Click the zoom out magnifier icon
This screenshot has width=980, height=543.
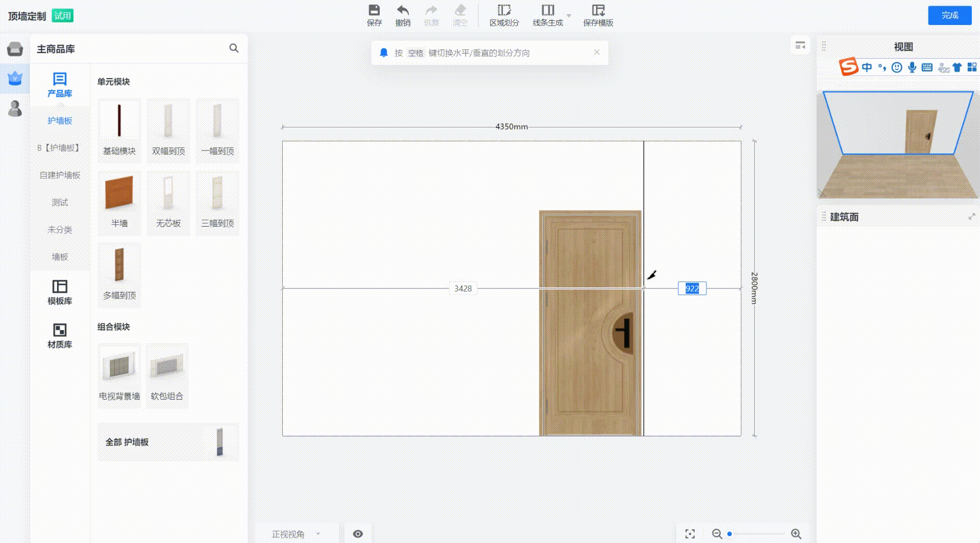coord(717,534)
